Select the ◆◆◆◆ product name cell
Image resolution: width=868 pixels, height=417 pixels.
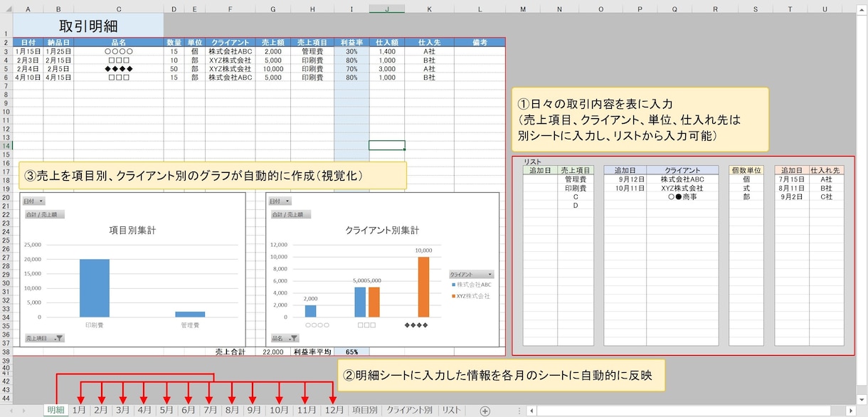[x=119, y=68]
